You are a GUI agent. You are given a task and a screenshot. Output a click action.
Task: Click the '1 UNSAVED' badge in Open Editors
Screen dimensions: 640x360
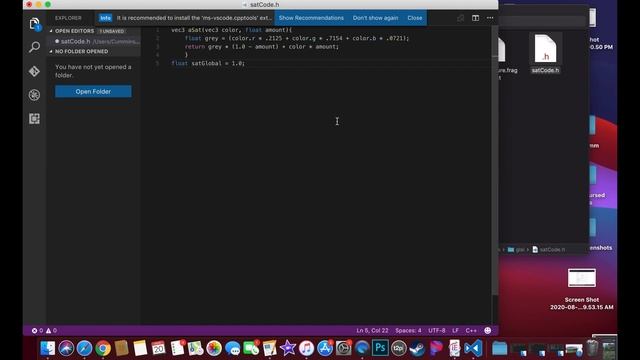[111, 31]
